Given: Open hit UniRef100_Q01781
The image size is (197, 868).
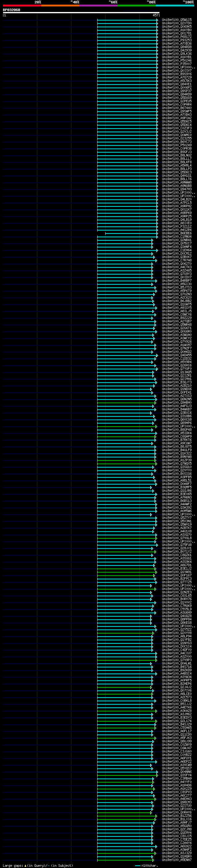Looking at the screenshot, I should (x=177, y=33).
